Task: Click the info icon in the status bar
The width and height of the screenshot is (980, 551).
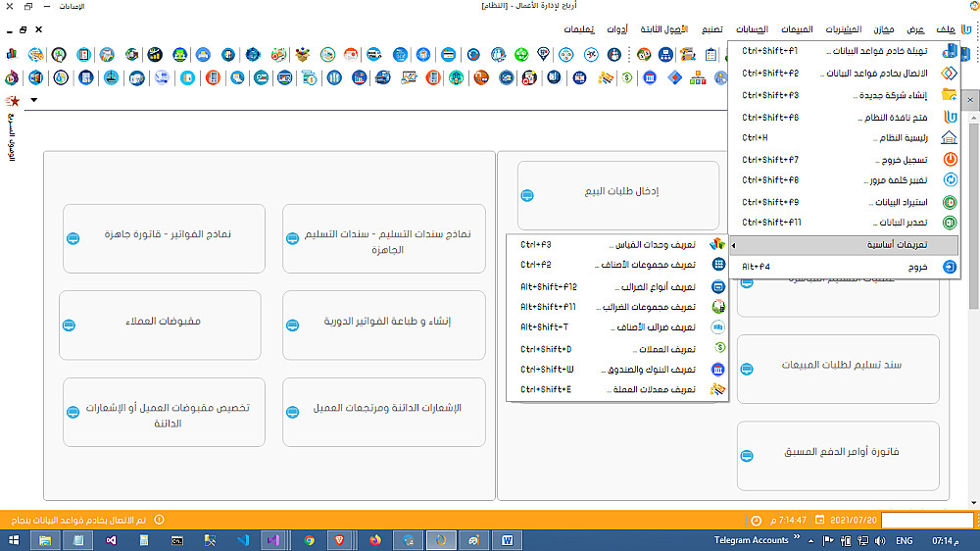Action: tap(160, 520)
